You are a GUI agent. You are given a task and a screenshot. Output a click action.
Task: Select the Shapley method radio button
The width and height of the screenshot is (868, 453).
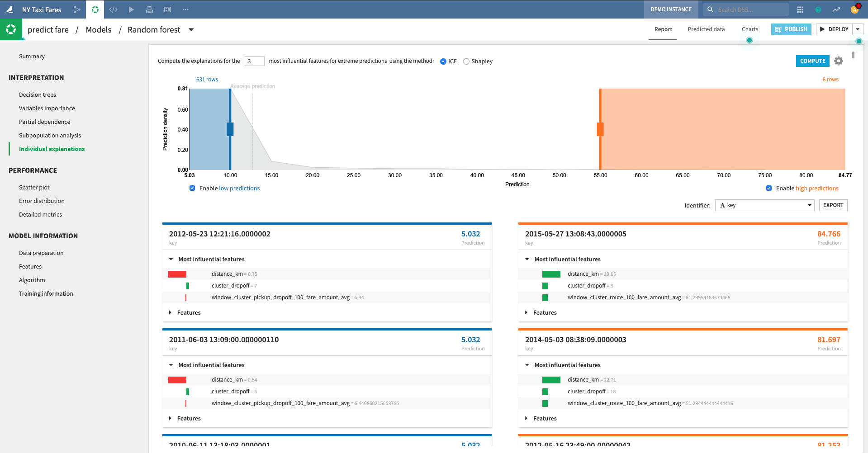[x=466, y=61]
